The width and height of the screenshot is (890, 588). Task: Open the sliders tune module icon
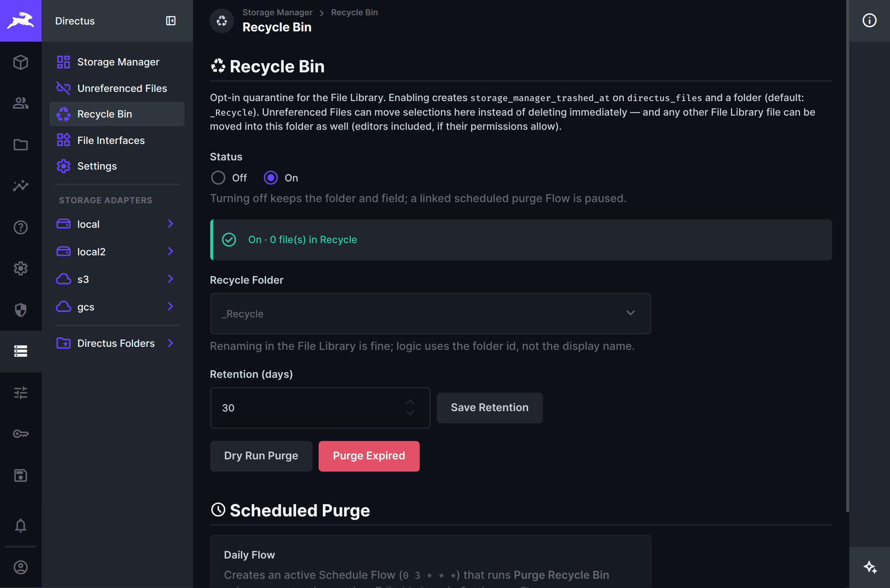click(21, 393)
